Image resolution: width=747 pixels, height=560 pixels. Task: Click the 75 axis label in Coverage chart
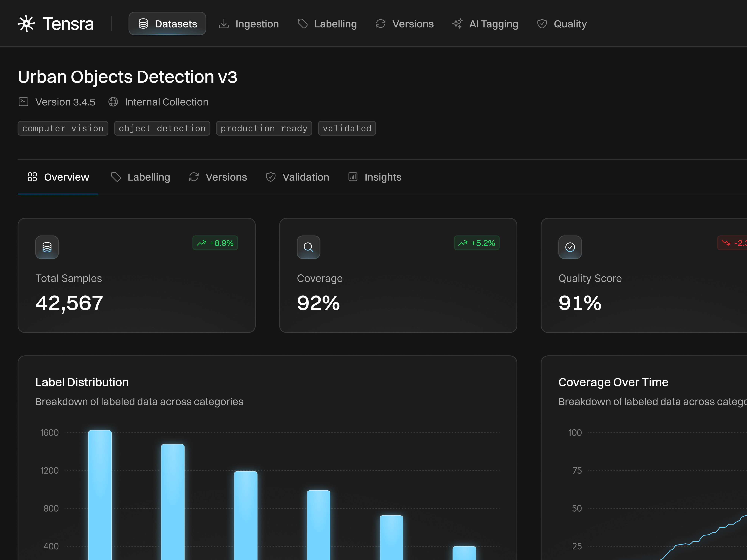coord(577,471)
